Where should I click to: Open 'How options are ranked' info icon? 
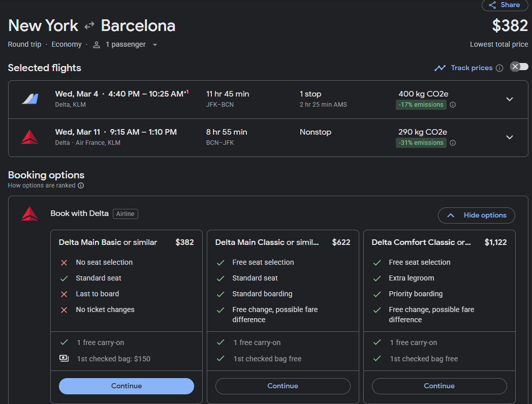click(x=81, y=185)
